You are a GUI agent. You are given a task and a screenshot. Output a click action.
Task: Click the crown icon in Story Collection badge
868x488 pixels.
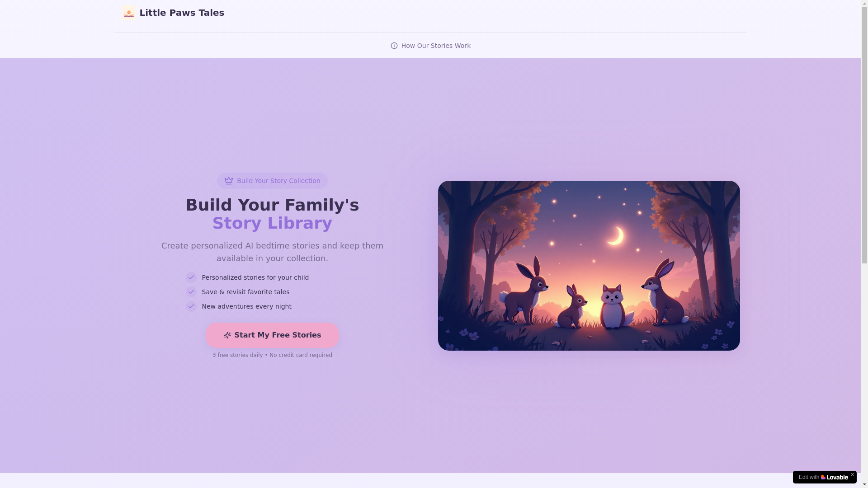(229, 181)
